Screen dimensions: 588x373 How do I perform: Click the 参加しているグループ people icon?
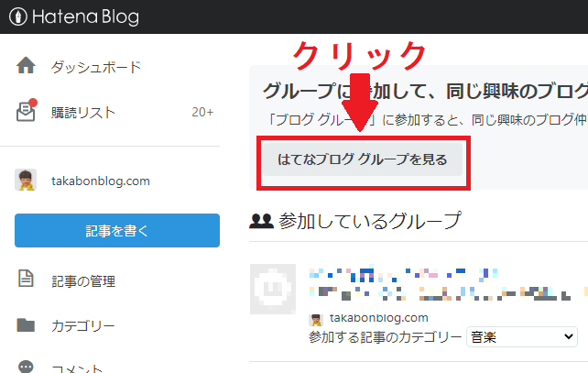tap(261, 221)
